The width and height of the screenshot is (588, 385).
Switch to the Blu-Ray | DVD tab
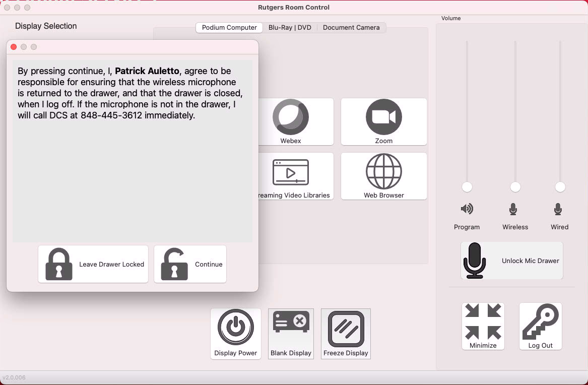click(290, 28)
